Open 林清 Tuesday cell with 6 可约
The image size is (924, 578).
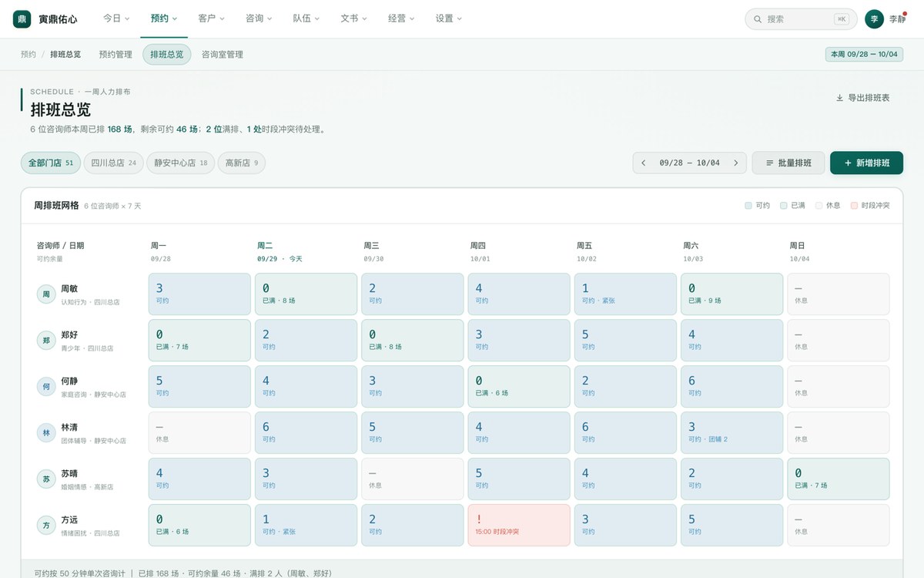[x=306, y=432]
